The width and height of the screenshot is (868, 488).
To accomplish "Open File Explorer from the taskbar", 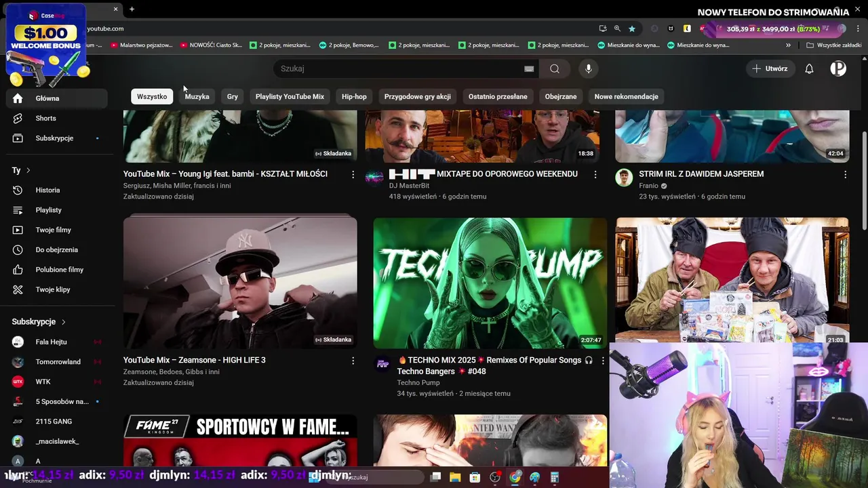I will point(455,477).
